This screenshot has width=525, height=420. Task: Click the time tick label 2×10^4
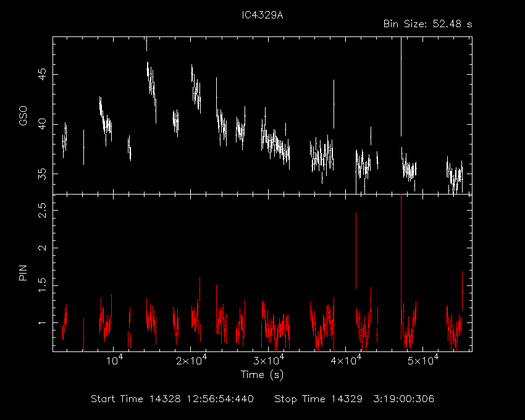pos(191,360)
